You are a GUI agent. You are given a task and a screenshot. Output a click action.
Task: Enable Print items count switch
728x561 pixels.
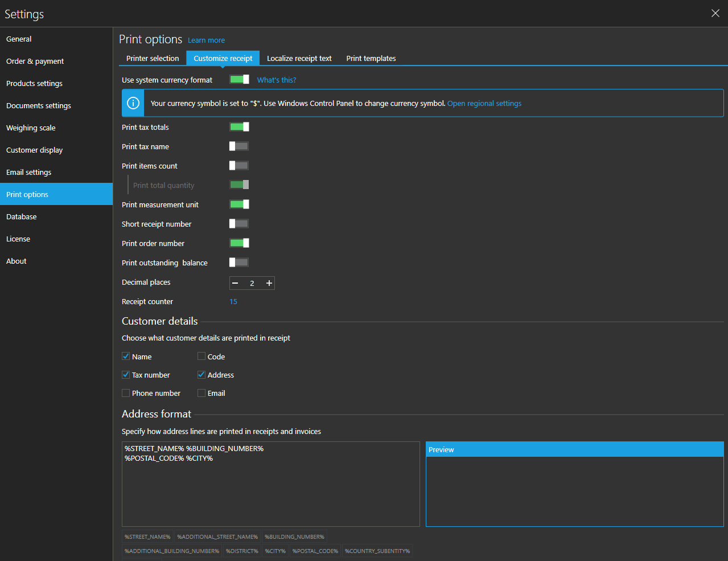pyautogui.click(x=239, y=166)
